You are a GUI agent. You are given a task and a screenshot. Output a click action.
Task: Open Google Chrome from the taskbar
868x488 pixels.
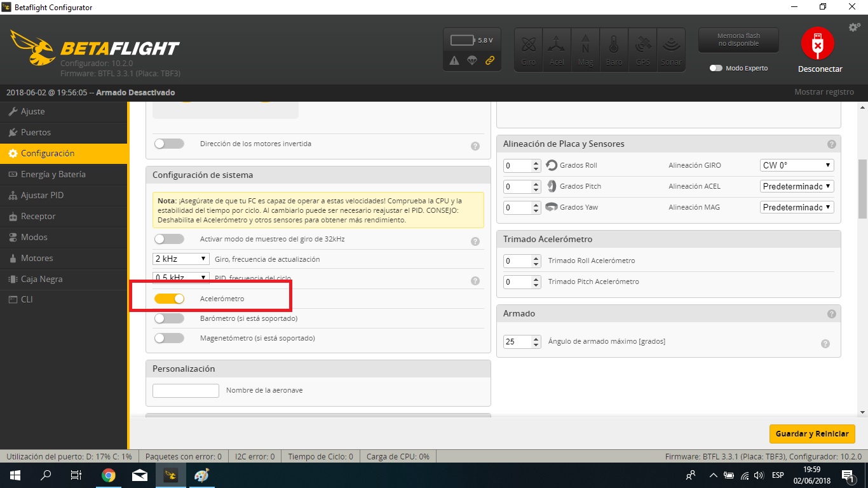(x=109, y=475)
